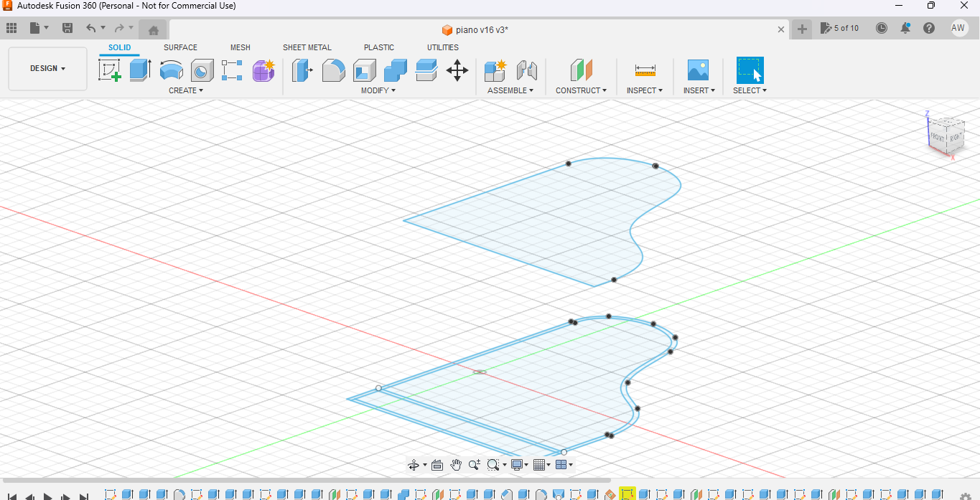Screen dimensions: 980x500
Task: Click the Construct plane icon
Action: click(x=582, y=70)
